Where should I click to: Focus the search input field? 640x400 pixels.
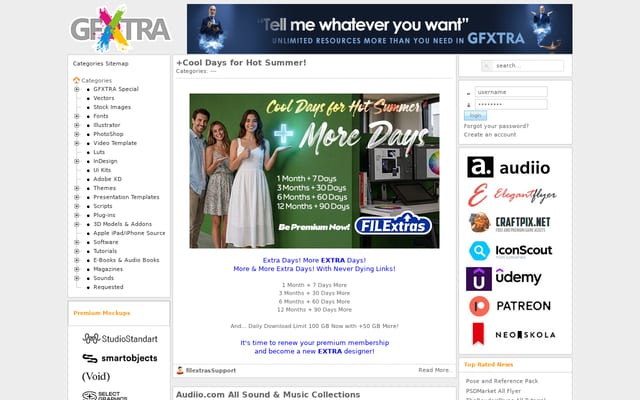(527, 66)
